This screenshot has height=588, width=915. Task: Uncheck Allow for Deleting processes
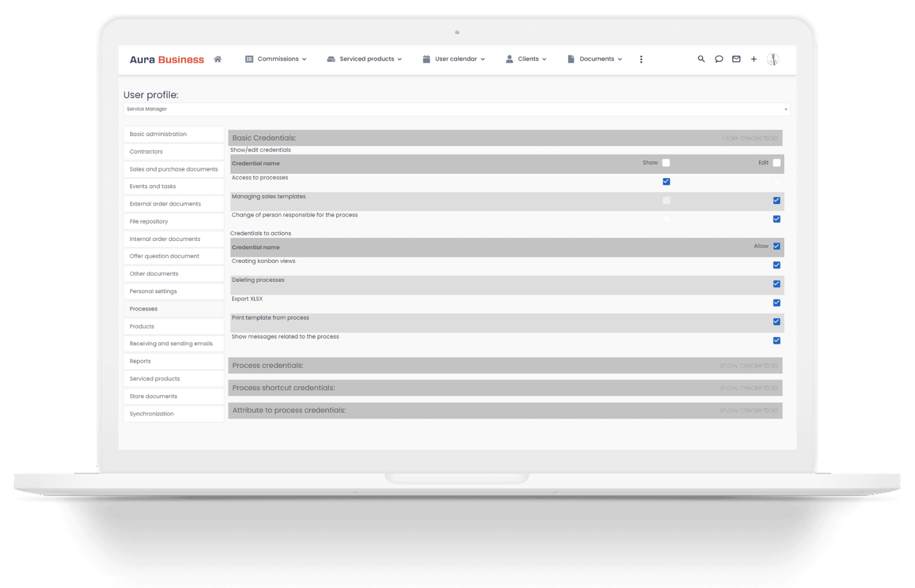point(776,284)
